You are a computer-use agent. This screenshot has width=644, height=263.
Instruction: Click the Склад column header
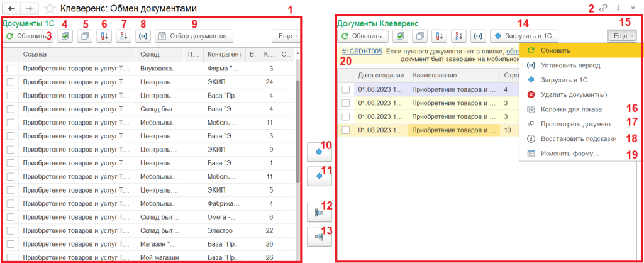160,54
